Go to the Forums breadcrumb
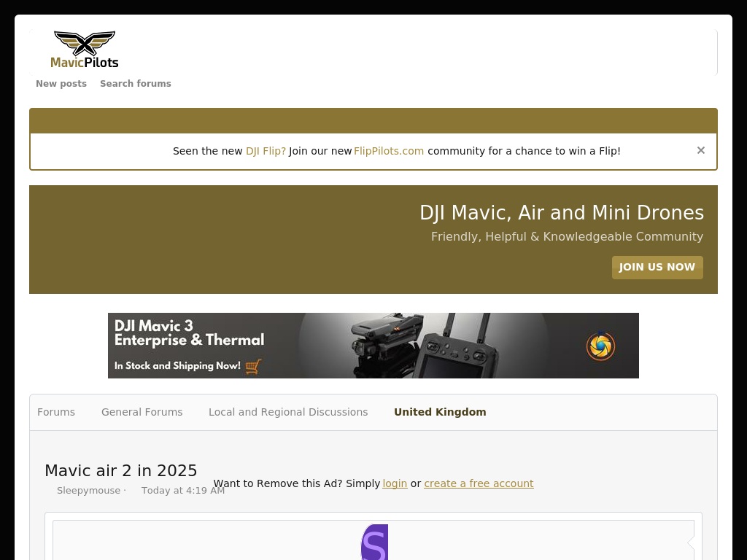Image resolution: width=747 pixels, height=560 pixels. point(56,412)
